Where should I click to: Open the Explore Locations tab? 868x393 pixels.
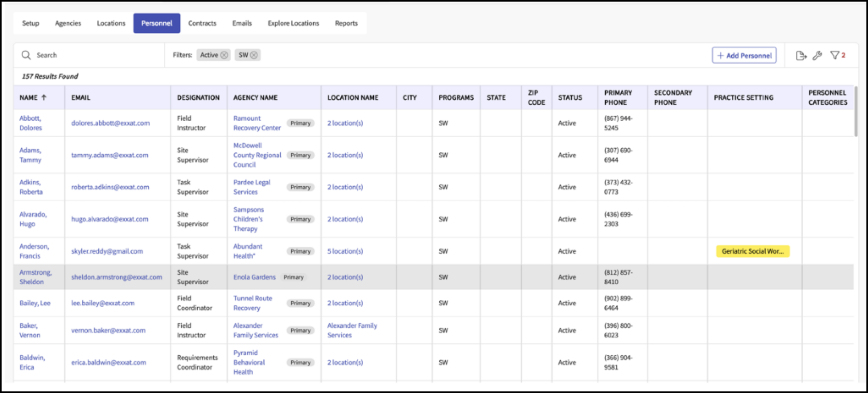[x=293, y=23]
